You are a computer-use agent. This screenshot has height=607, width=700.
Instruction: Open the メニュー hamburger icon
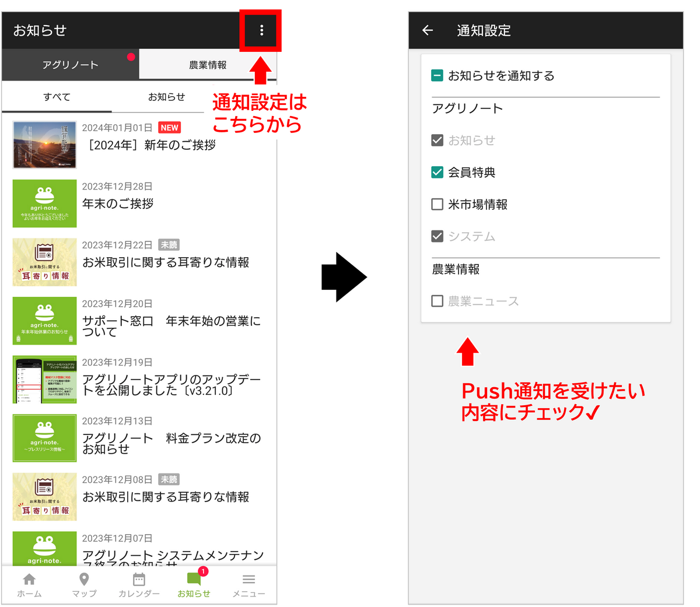(249, 579)
